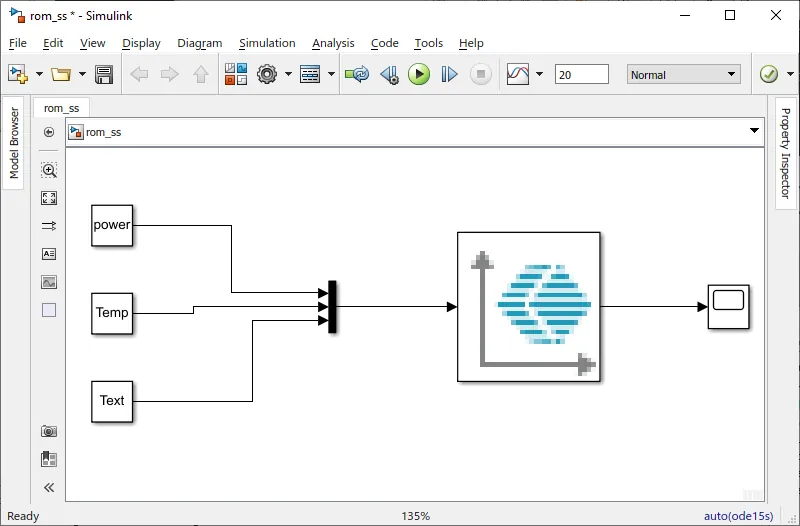Image resolution: width=800 pixels, height=526 pixels.
Task: Click the Save model floppy disk icon
Action: tap(104, 75)
